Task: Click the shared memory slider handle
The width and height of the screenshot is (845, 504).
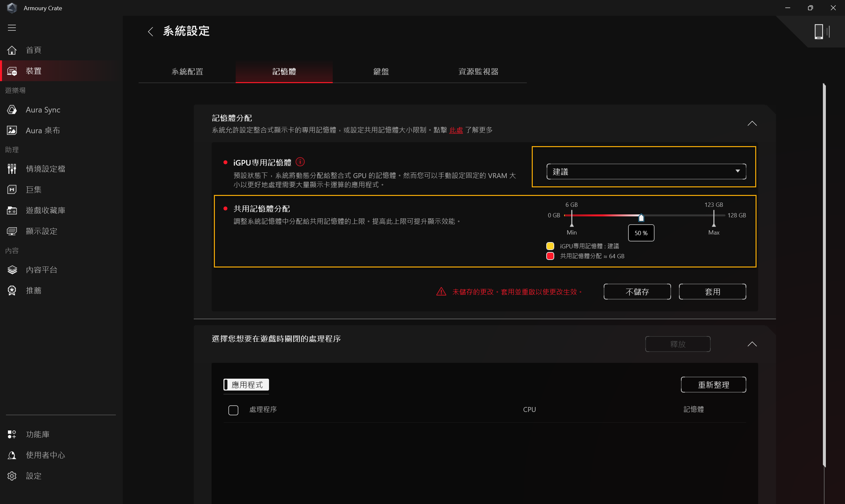Action: click(x=641, y=218)
